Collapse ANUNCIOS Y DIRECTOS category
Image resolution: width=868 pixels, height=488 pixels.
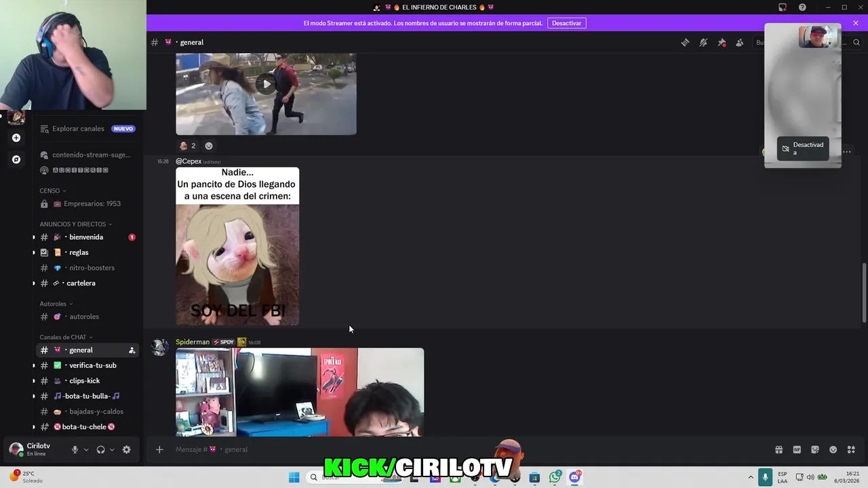pos(75,224)
